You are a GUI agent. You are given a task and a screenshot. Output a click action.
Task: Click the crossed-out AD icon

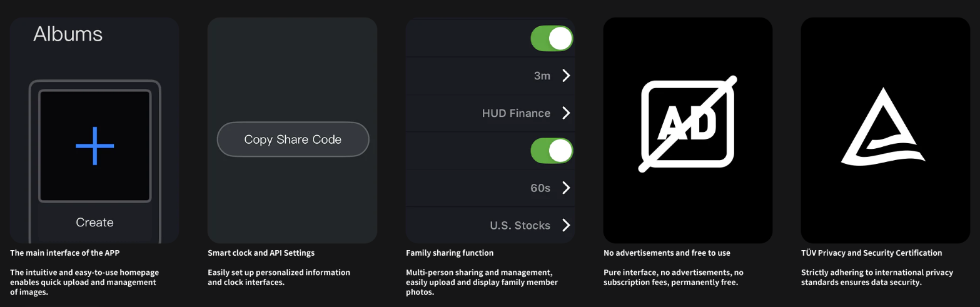pyautogui.click(x=688, y=124)
